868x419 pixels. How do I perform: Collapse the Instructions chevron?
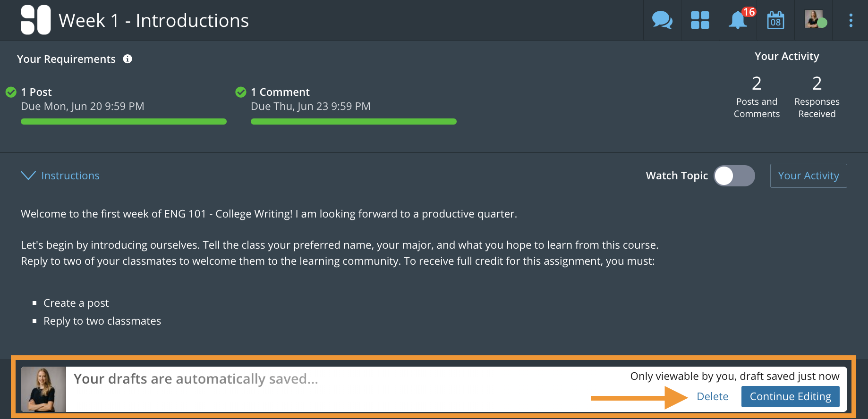28,176
